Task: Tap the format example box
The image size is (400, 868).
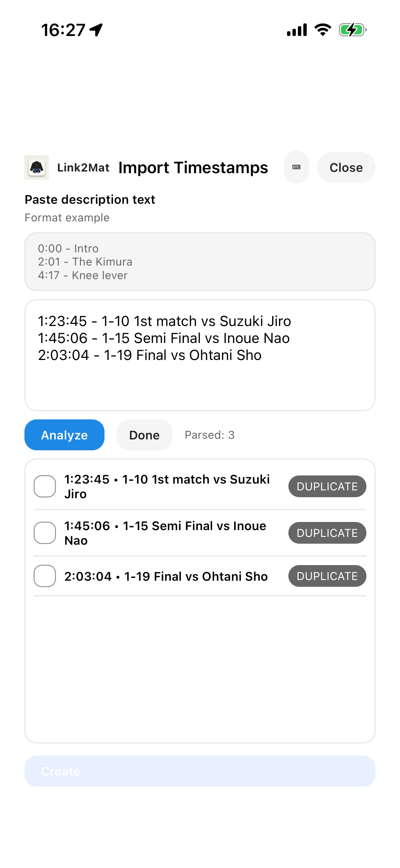Action: [x=200, y=261]
